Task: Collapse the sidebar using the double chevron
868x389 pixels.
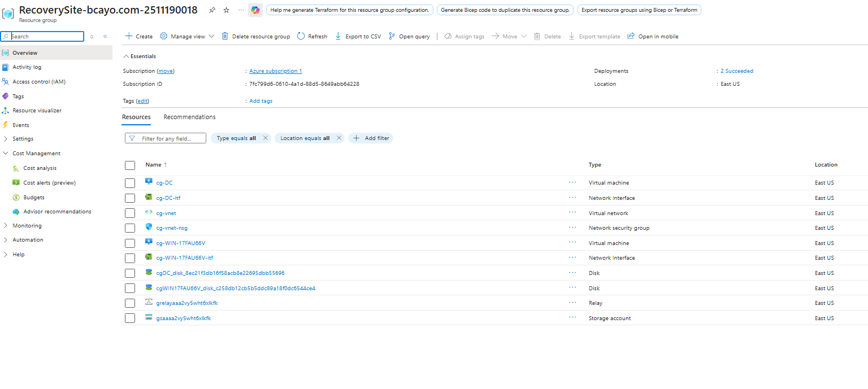Action: [105, 36]
